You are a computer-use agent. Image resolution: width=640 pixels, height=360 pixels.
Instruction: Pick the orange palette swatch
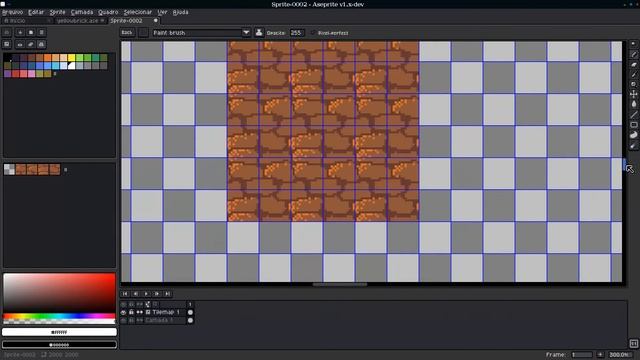pyautogui.click(x=47, y=58)
